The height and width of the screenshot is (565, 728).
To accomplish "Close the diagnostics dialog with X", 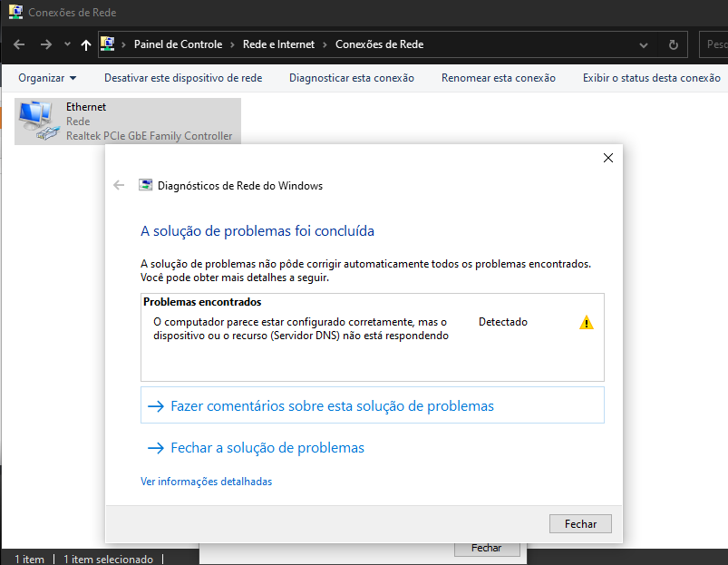I will click(x=608, y=158).
